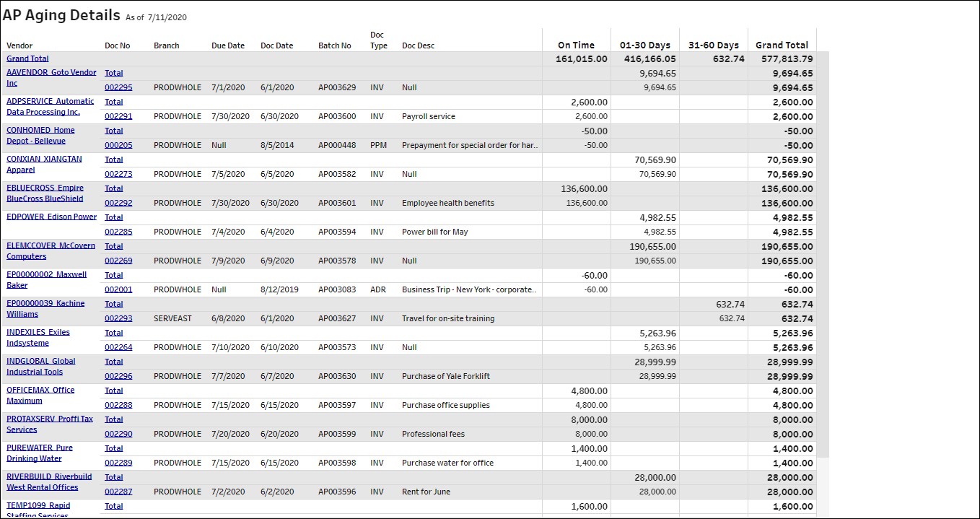Click the Batch No column header
The image size is (980, 519).
pyautogui.click(x=335, y=45)
